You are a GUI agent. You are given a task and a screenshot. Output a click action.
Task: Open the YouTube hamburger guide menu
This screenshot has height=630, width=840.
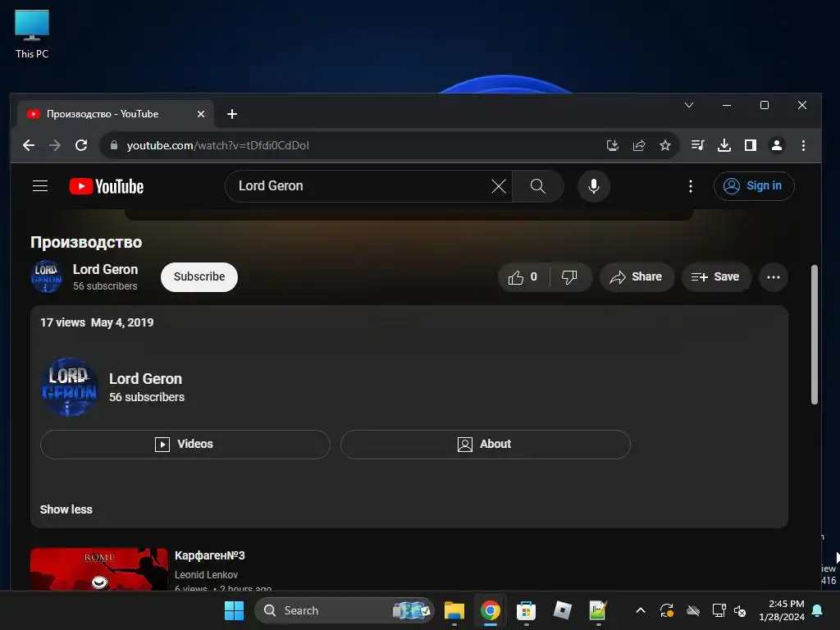(40, 186)
